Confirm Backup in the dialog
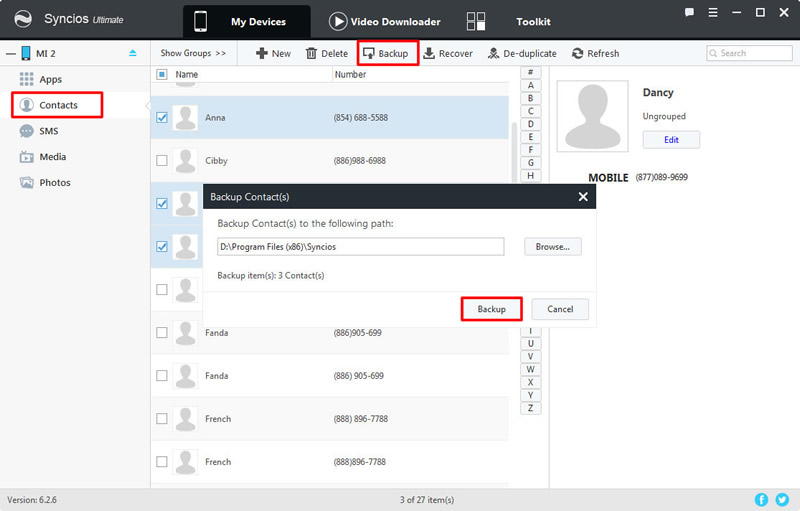This screenshot has height=511, width=800. coord(491,309)
